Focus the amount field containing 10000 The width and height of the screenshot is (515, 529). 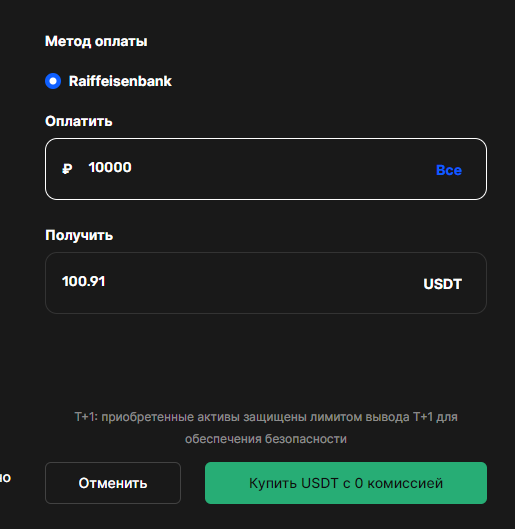266,169
